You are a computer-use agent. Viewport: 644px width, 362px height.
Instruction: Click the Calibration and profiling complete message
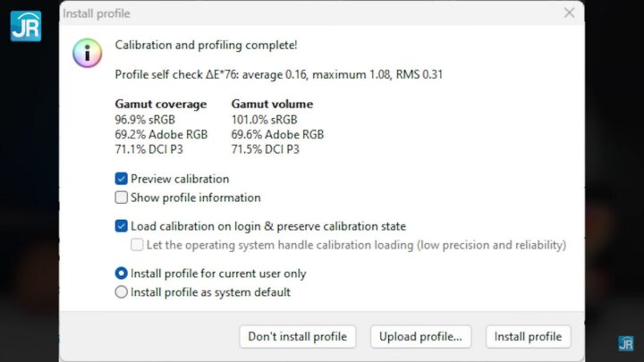pyautogui.click(x=207, y=45)
